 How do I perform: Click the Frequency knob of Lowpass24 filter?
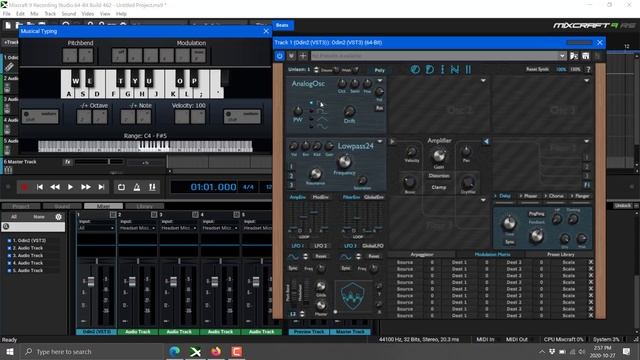(344, 162)
